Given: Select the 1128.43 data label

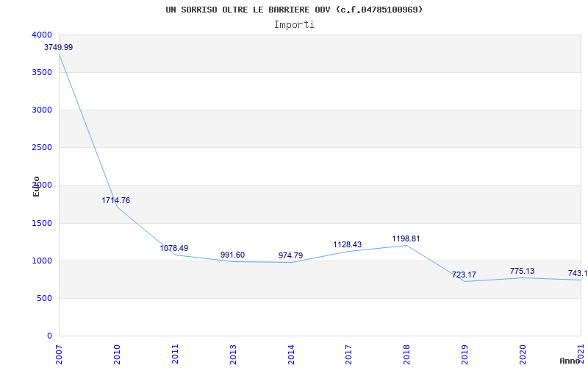Looking at the screenshot, I should pos(348,245).
